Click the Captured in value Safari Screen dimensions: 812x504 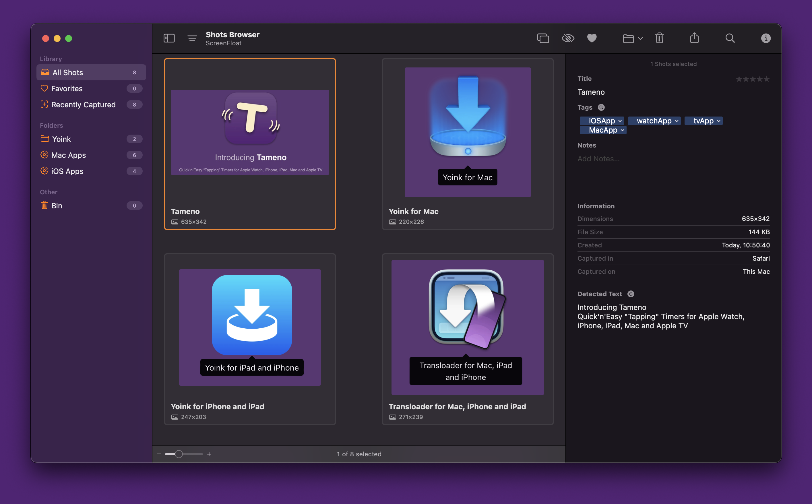(x=761, y=258)
